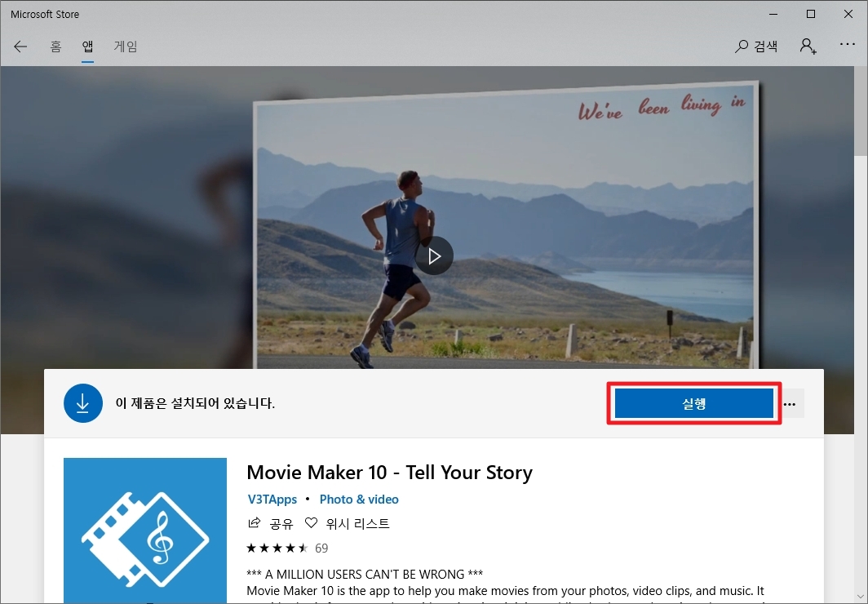Open the 홈 tab
Screen dimensions: 868x604
56,47
